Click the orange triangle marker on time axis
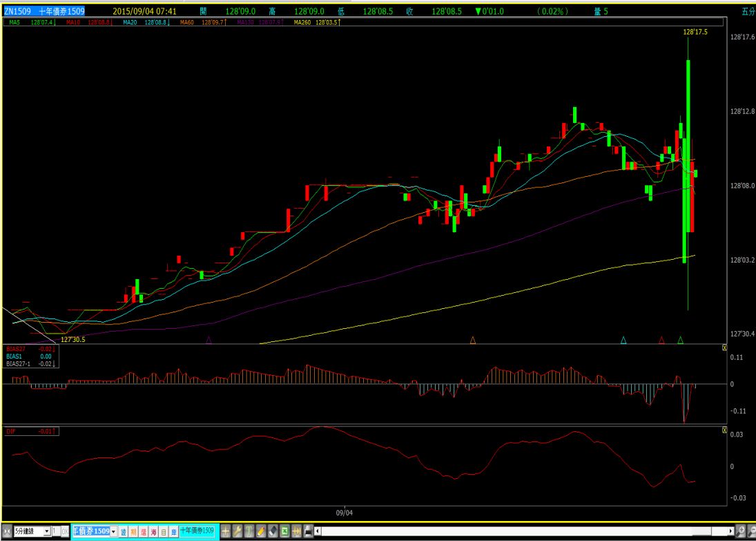The image size is (756, 541). (473, 340)
